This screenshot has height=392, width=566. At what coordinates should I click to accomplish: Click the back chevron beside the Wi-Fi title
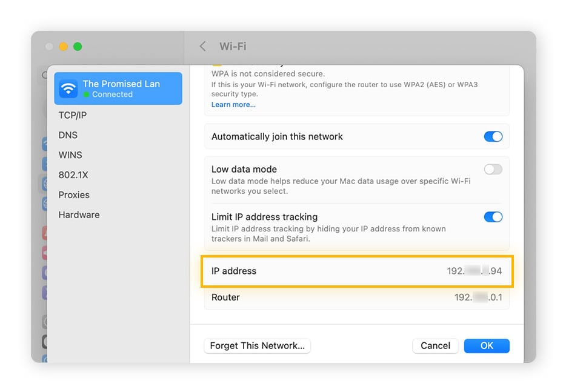tap(202, 46)
